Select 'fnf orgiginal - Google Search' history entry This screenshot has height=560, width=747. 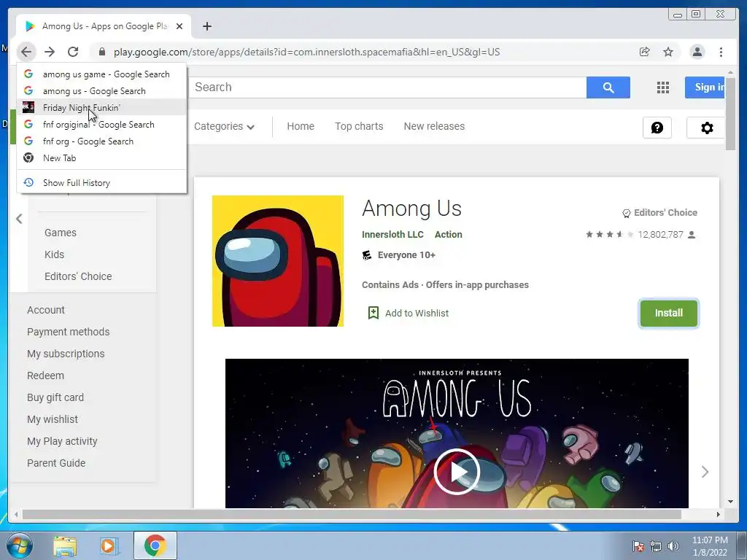tap(101, 124)
